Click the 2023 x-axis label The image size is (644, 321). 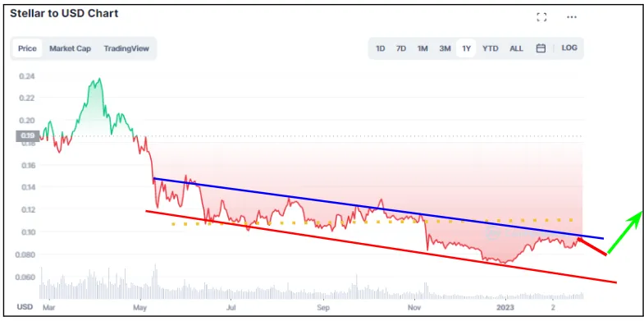[x=505, y=307]
